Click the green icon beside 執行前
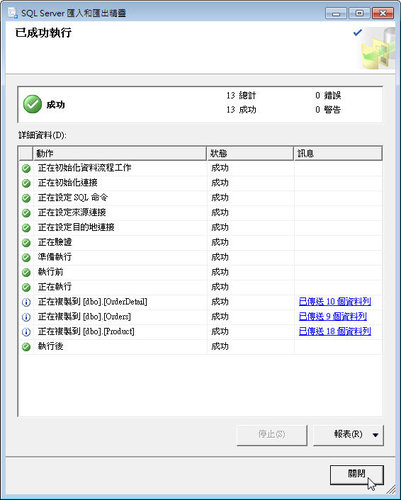 (x=26, y=272)
